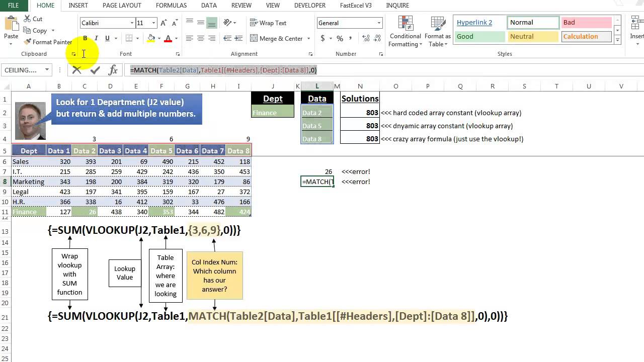This screenshot has height=362, width=644.
Task: Expand the General number format dropdown
Action: [379, 23]
